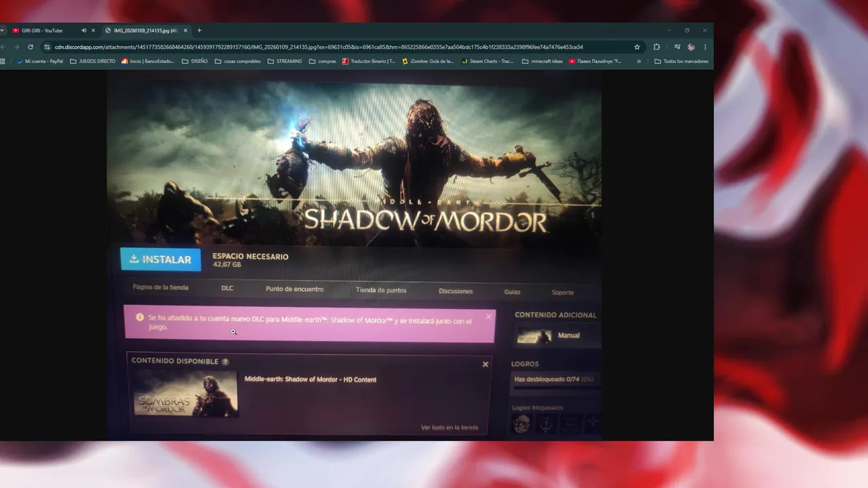Click the cdn.discordapp.com address bar URL

pyautogui.click(x=319, y=47)
